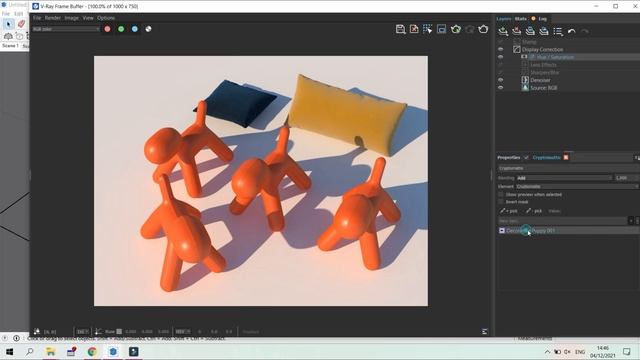Click the +pick eyedropper tool

coord(509,211)
